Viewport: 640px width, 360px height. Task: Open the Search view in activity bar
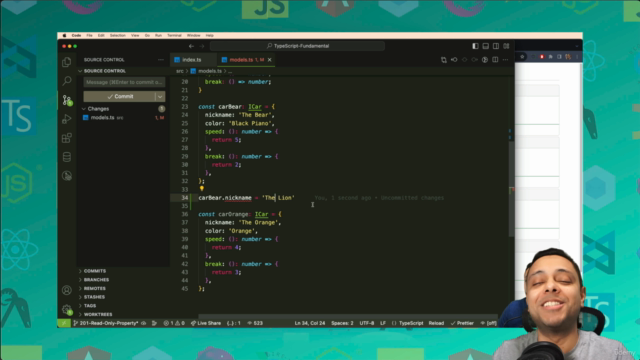(x=67, y=81)
